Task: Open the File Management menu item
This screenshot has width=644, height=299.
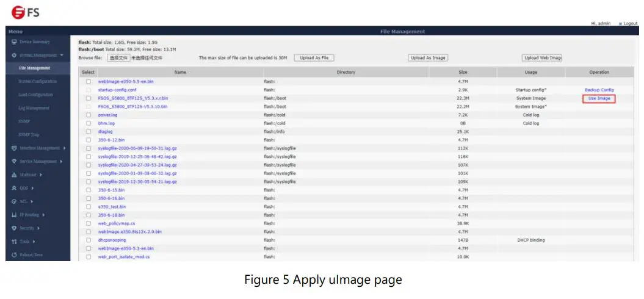Action: [x=35, y=68]
